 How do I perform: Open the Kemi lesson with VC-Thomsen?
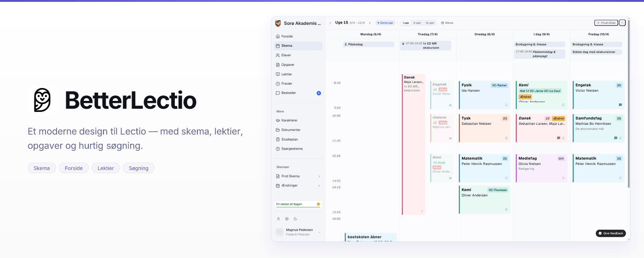485,199
